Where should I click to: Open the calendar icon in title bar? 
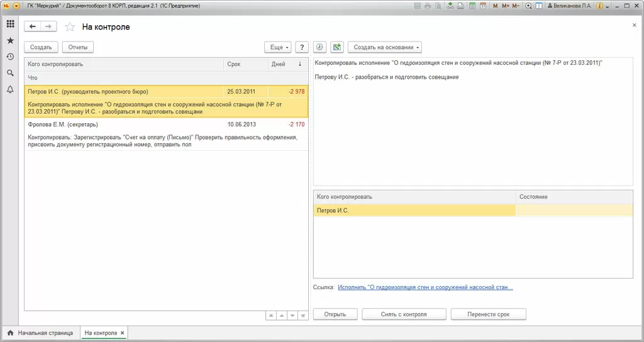click(483, 6)
